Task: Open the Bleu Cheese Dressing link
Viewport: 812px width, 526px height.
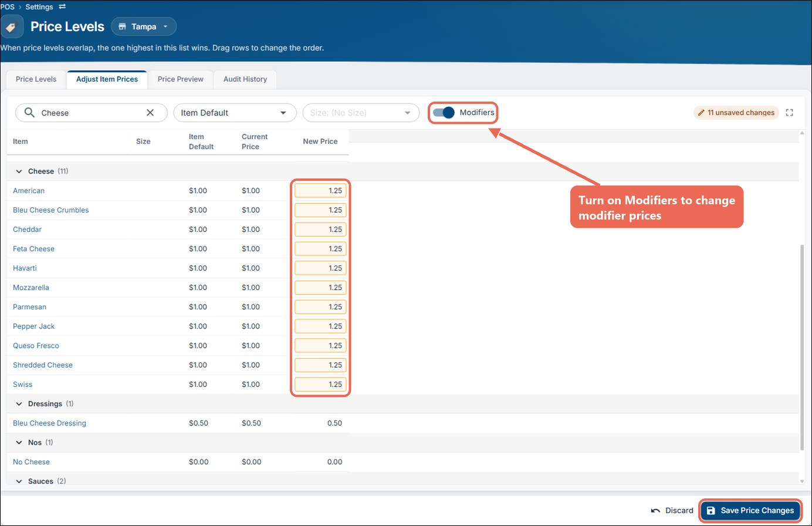Action: point(50,423)
